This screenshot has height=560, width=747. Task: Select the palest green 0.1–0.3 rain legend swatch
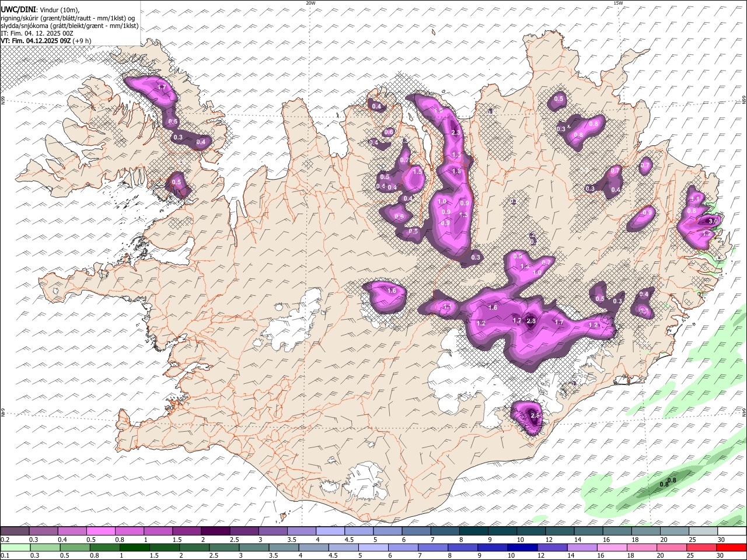(15, 547)
